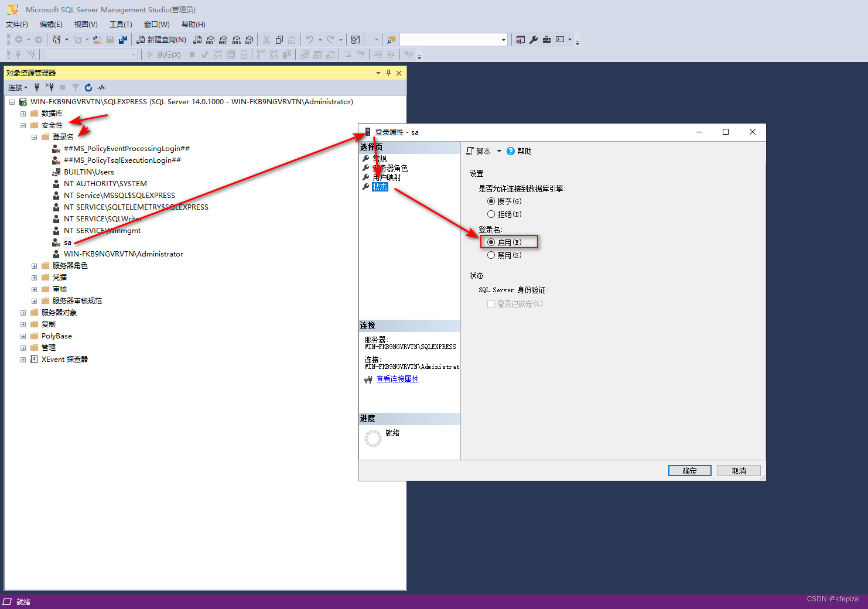Select BUILTIN\Users login
Image resolution: width=868 pixels, height=609 pixels.
[x=89, y=172]
